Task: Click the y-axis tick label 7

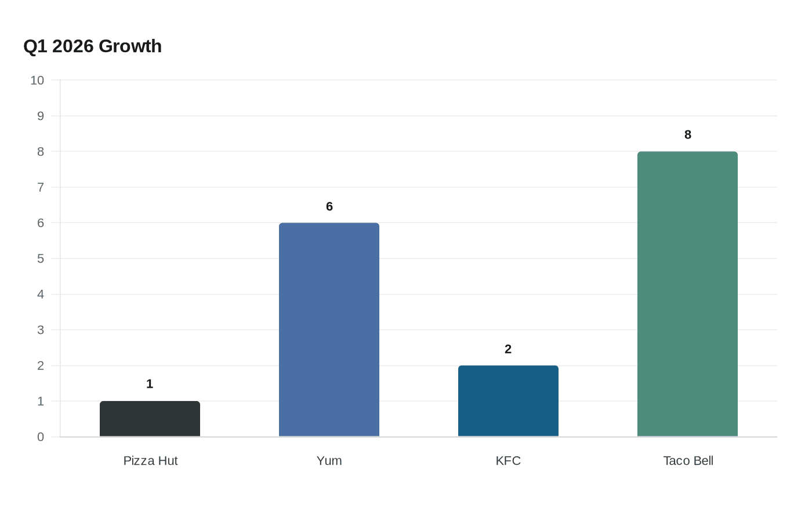Action: [x=41, y=187]
